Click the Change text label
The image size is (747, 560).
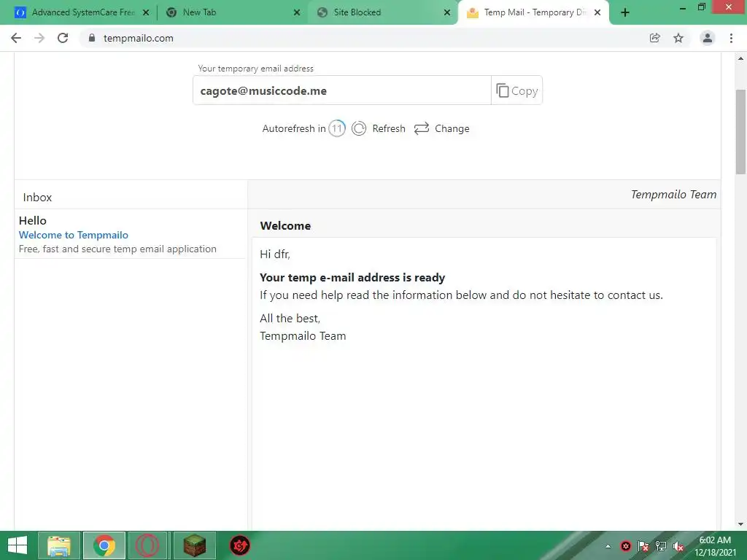coord(452,128)
